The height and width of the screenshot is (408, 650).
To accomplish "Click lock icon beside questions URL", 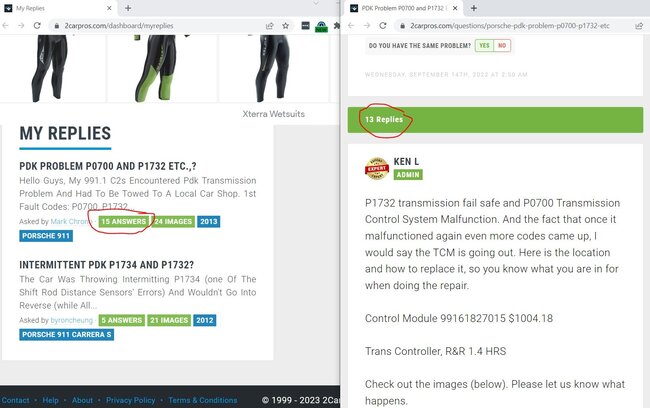I will click(x=402, y=26).
